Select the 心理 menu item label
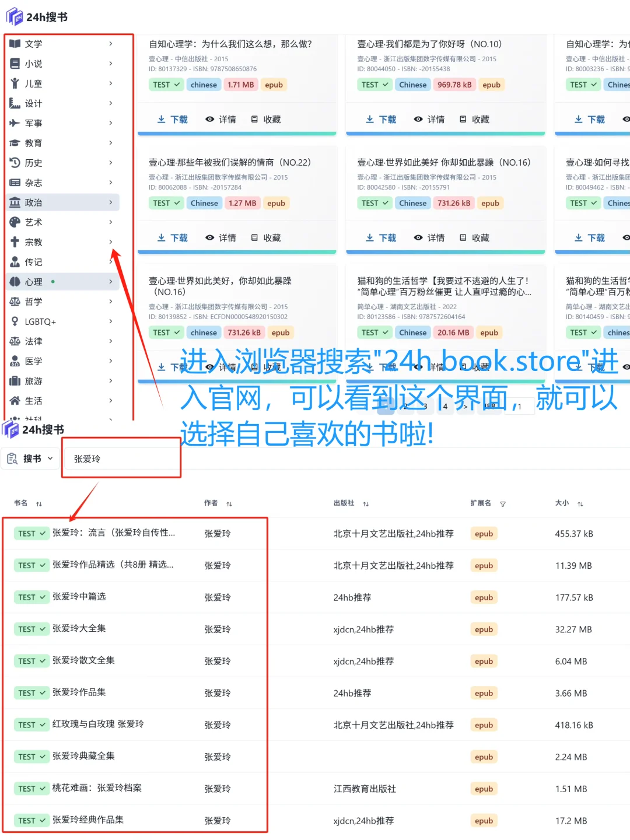 point(34,282)
